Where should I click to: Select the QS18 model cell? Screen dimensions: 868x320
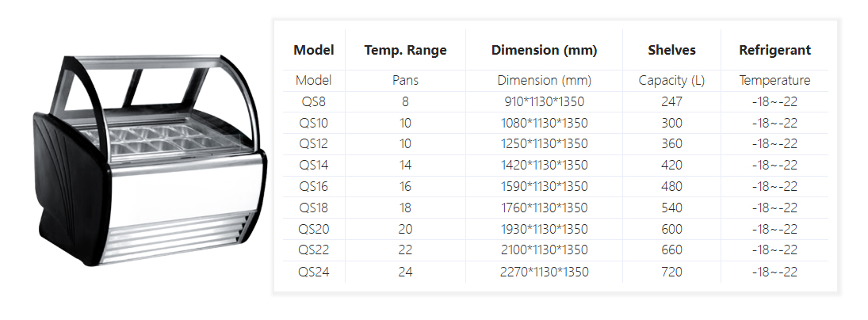(x=313, y=208)
